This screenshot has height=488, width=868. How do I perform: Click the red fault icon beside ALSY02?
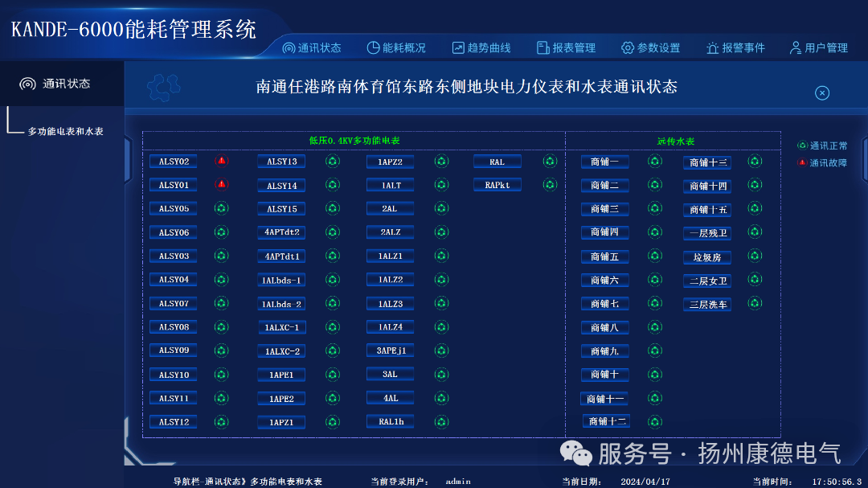(221, 161)
